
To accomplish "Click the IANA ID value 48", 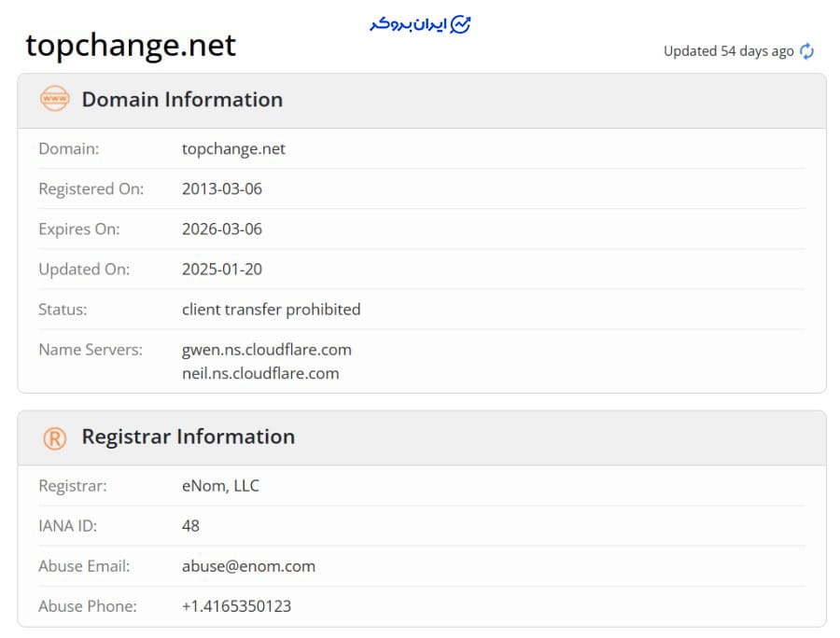I will pyautogui.click(x=190, y=526).
